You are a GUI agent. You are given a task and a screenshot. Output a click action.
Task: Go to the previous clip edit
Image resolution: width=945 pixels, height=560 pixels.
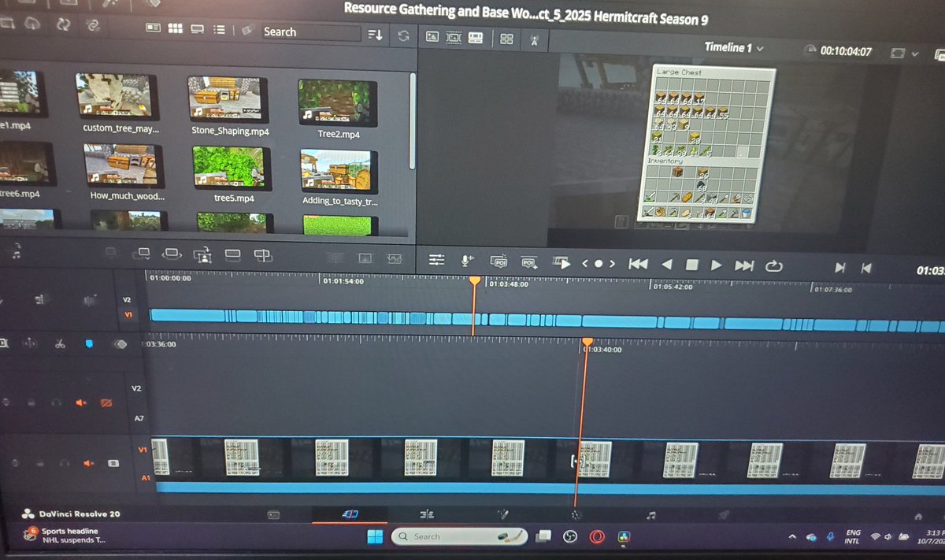pyautogui.click(x=866, y=269)
